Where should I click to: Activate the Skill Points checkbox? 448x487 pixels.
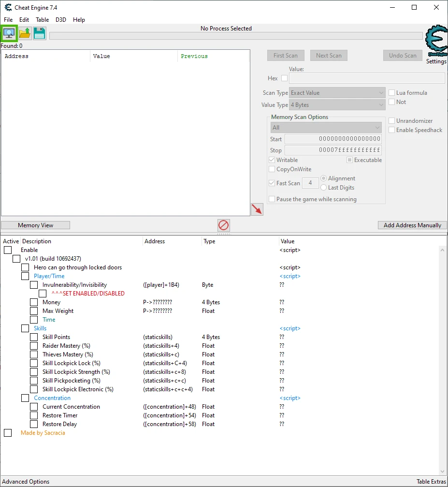coord(34,337)
